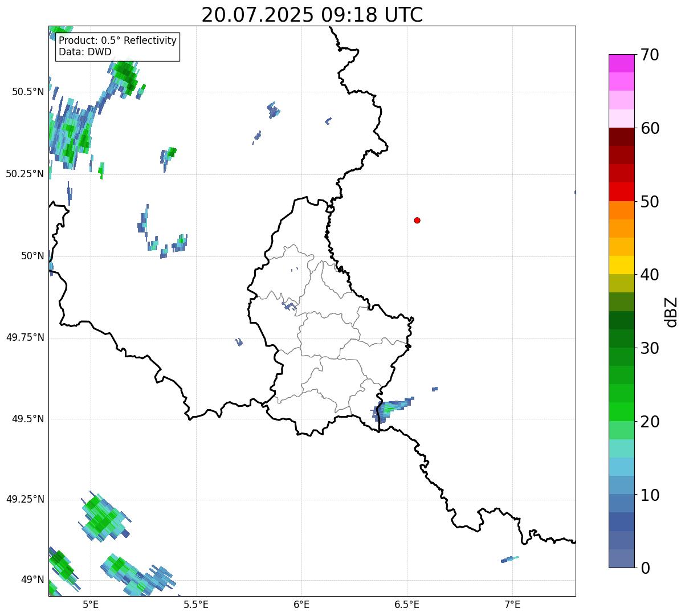Click the green echo cluster near 49.25°N 5°E
Screen dimensions: 685x616
(x=104, y=517)
